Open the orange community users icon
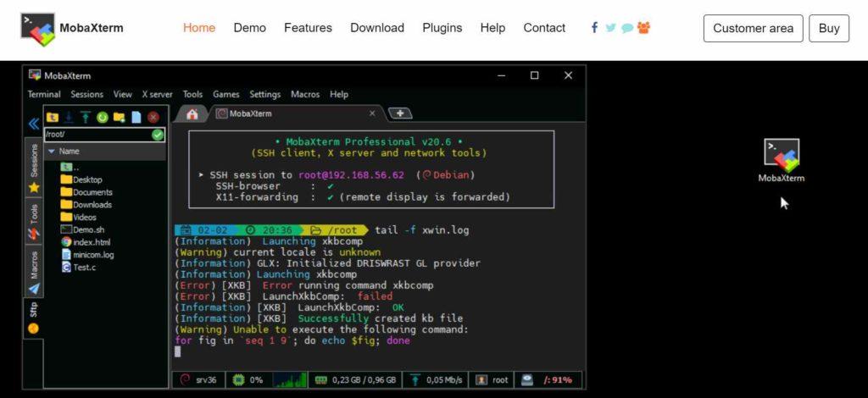The image size is (868, 398). 643,28
